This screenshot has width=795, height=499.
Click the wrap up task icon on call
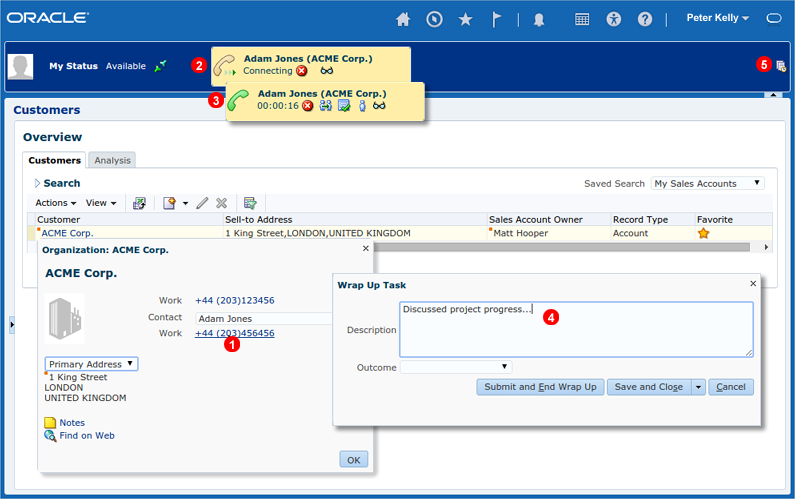[x=344, y=105]
